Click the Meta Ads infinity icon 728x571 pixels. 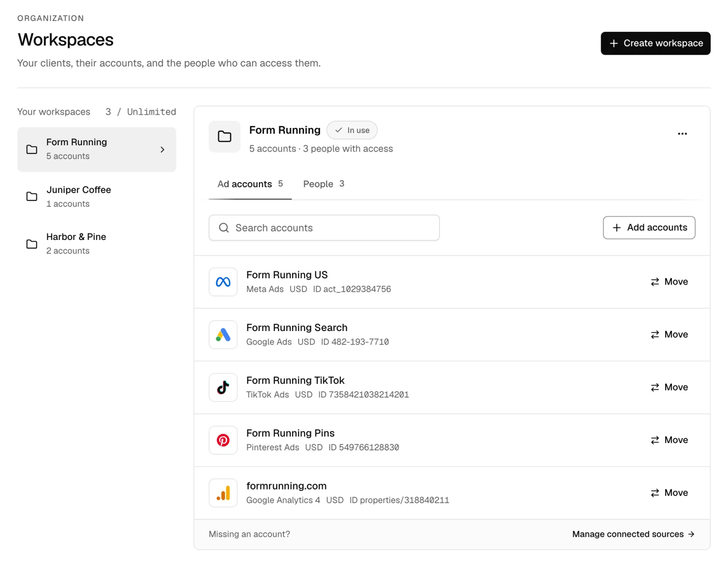click(223, 282)
